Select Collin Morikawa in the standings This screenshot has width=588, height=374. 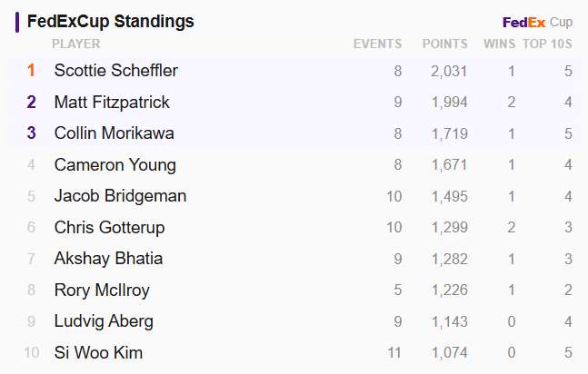pos(114,133)
